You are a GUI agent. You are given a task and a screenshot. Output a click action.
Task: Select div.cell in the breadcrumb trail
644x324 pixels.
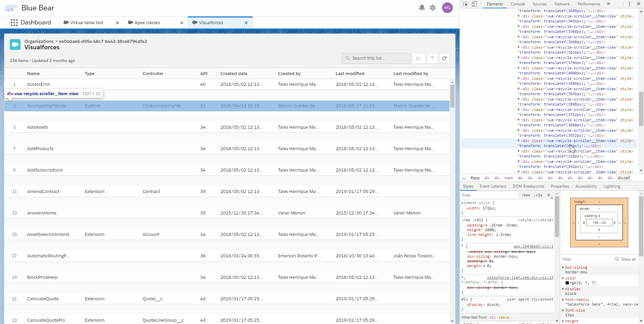click(624, 178)
